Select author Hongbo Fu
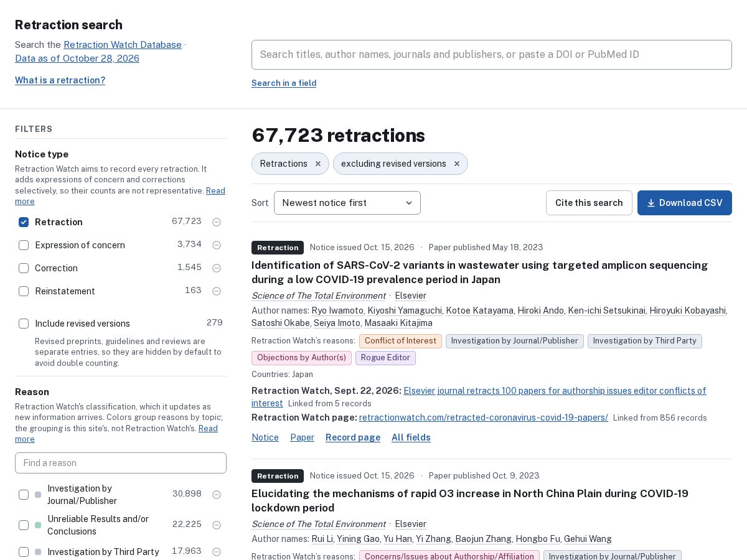 538,539
